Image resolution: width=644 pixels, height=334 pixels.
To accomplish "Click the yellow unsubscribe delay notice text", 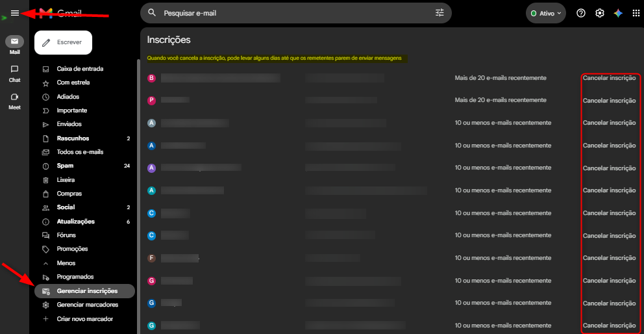I will click(275, 58).
